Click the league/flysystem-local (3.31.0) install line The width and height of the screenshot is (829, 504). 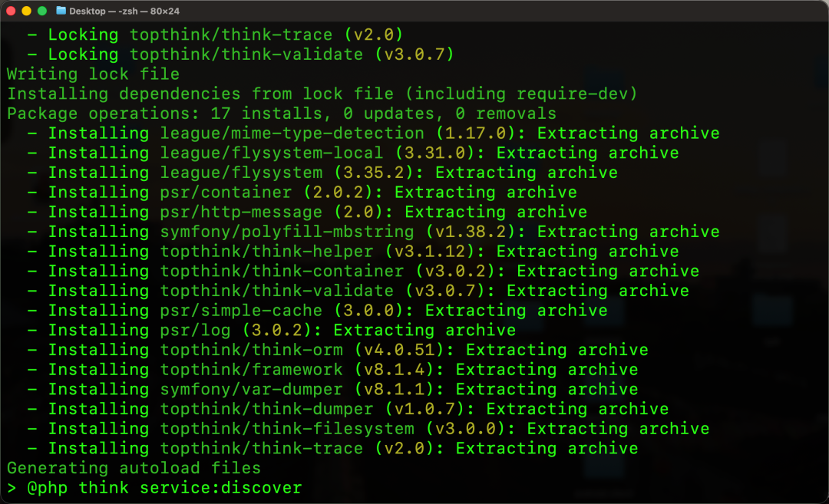353,153
